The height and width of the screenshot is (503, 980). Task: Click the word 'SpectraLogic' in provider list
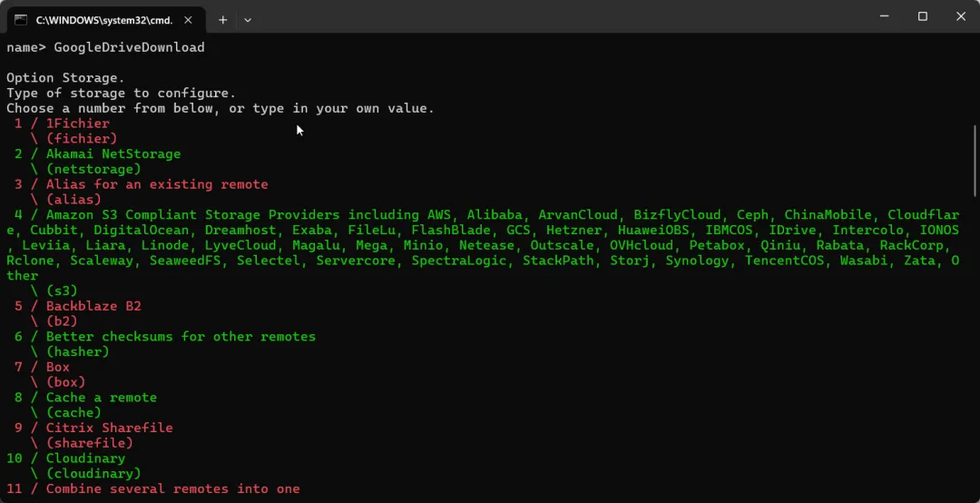coord(459,261)
